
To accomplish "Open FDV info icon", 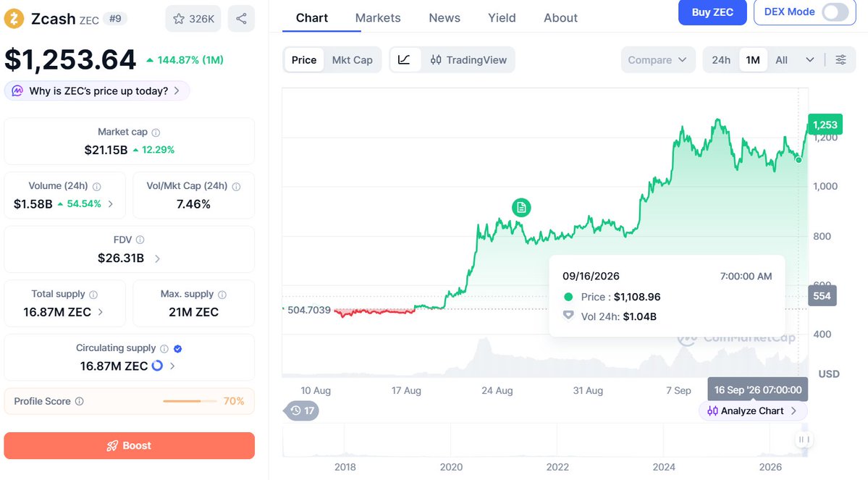I will pos(140,240).
